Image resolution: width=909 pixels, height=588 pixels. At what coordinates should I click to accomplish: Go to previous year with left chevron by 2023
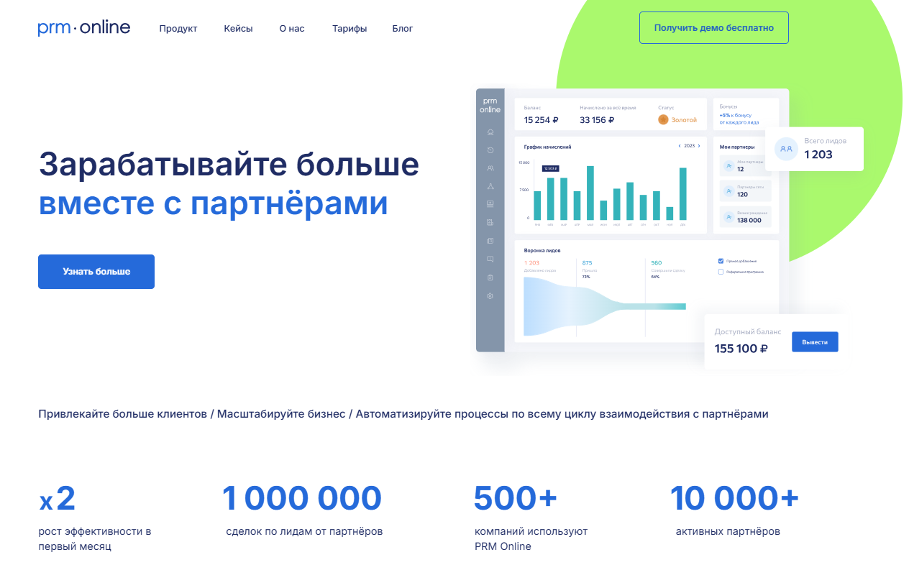(x=680, y=146)
